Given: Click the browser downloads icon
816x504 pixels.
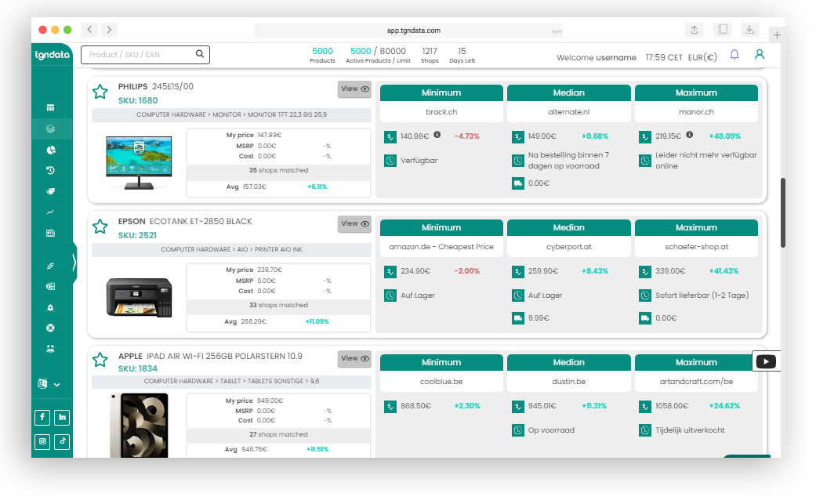Looking at the screenshot, I should coord(749,30).
